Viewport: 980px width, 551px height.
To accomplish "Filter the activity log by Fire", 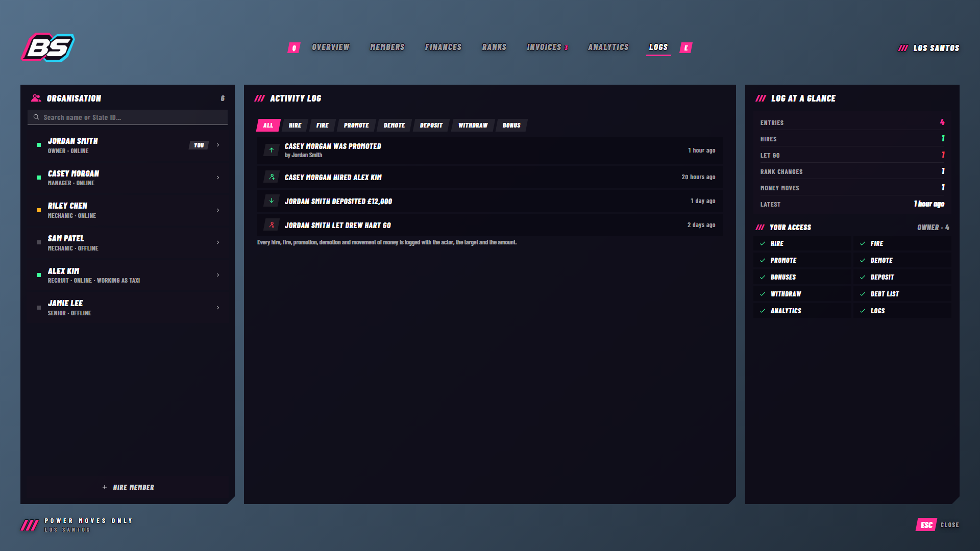I will click(323, 125).
